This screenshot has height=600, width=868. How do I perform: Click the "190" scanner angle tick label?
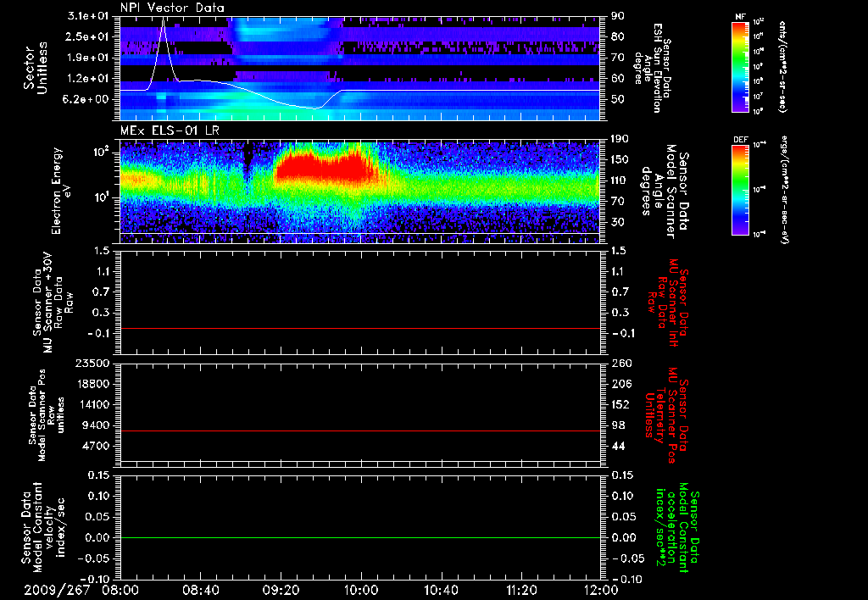click(x=620, y=139)
